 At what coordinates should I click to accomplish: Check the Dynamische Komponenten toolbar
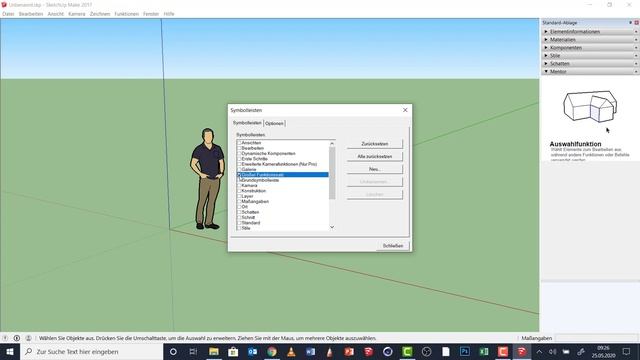tap(239, 153)
